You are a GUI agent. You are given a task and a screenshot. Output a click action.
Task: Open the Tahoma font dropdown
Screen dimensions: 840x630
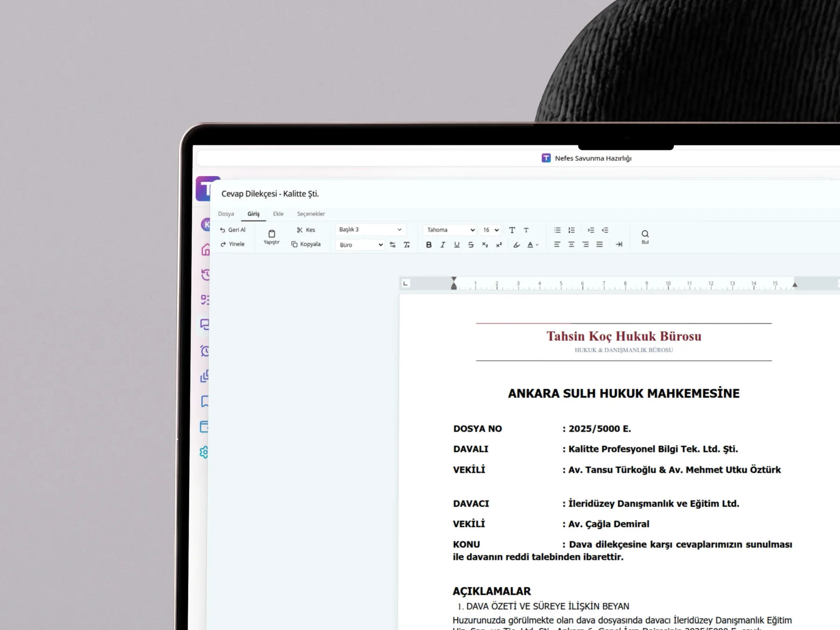450,230
